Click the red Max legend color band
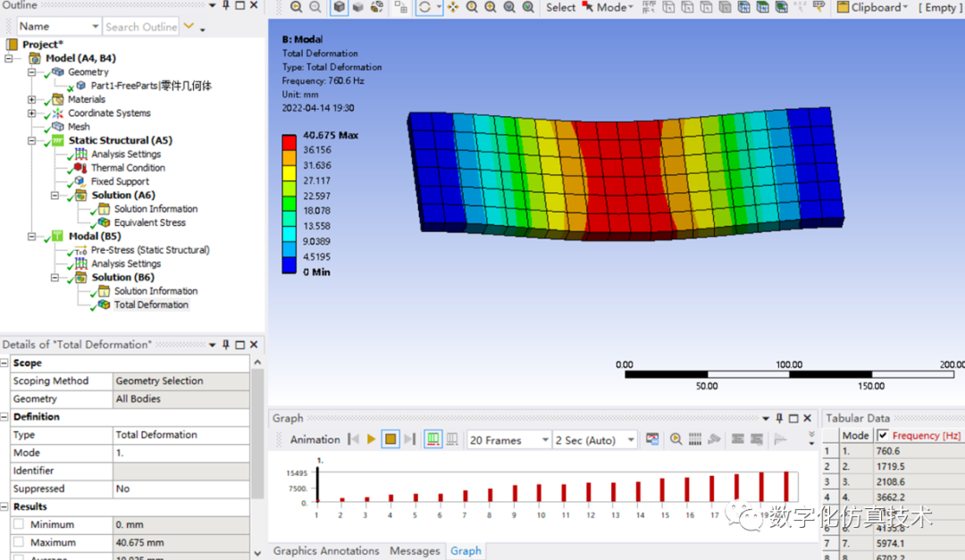Screen dimensions: 965x560 [x=289, y=142]
